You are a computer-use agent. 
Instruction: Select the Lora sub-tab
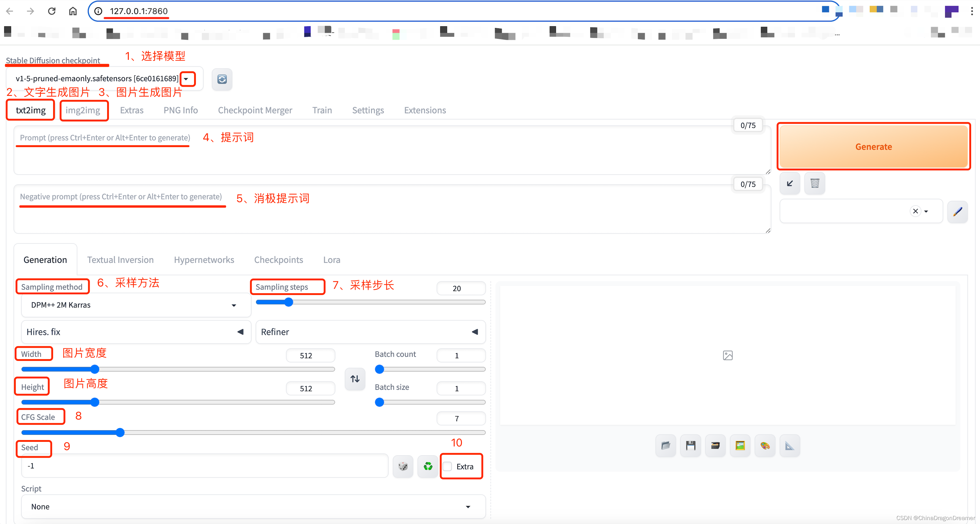click(x=332, y=260)
